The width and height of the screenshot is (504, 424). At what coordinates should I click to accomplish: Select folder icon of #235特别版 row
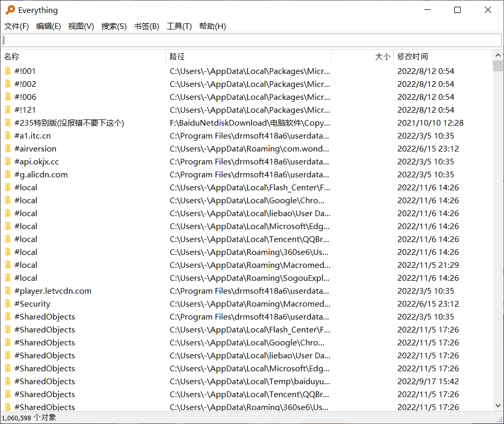pyautogui.click(x=8, y=123)
